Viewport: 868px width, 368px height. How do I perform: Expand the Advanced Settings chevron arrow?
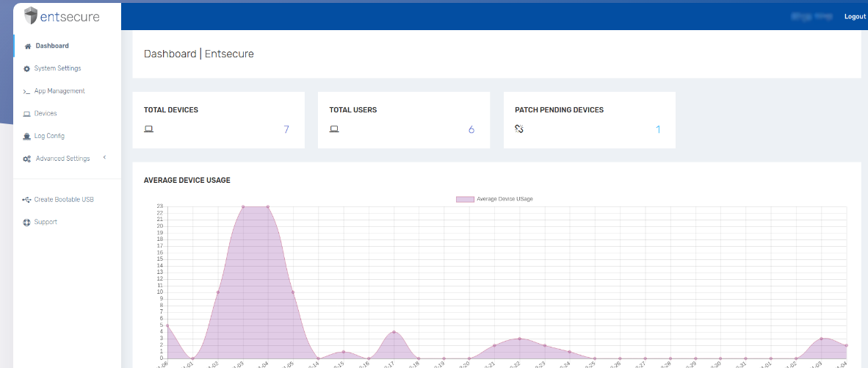click(x=104, y=158)
